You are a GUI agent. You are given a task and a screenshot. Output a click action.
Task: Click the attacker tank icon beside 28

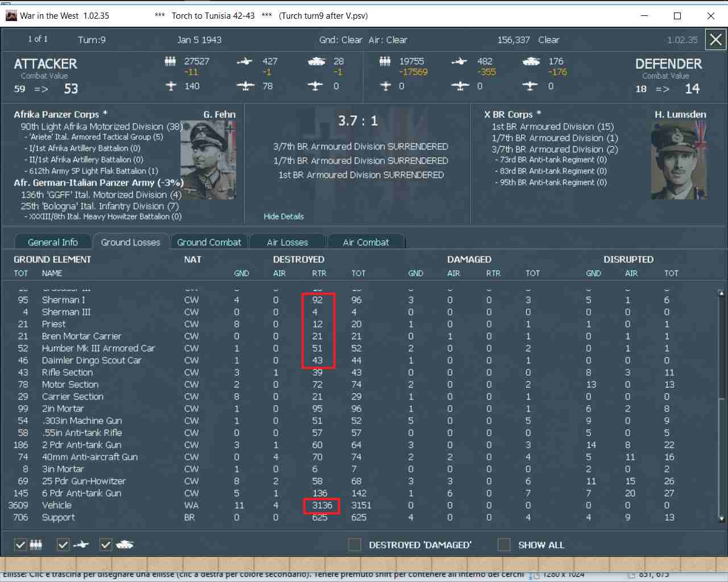[x=316, y=61]
